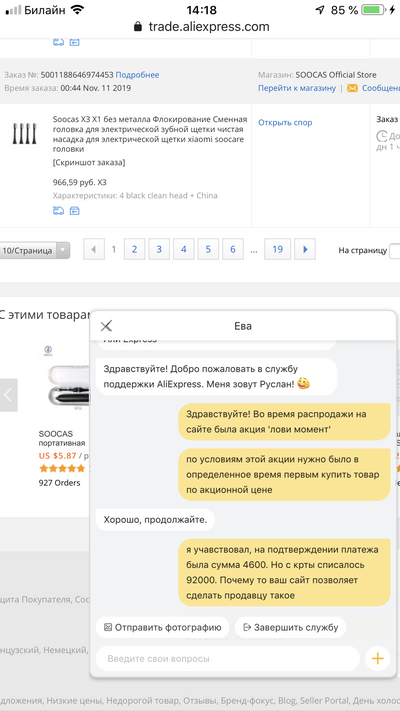Click Отзывы footer link
The height and width of the screenshot is (711, 400).
(x=201, y=700)
